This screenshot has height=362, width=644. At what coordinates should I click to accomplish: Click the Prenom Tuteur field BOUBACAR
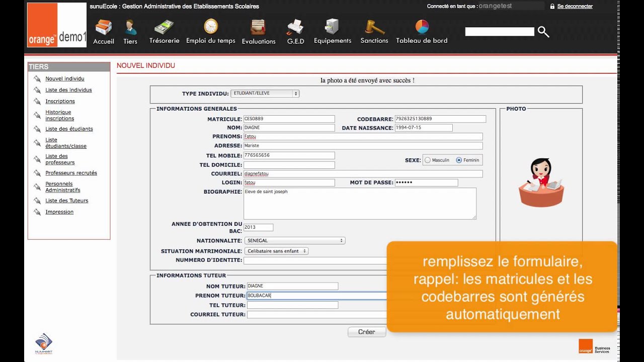[x=317, y=296]
